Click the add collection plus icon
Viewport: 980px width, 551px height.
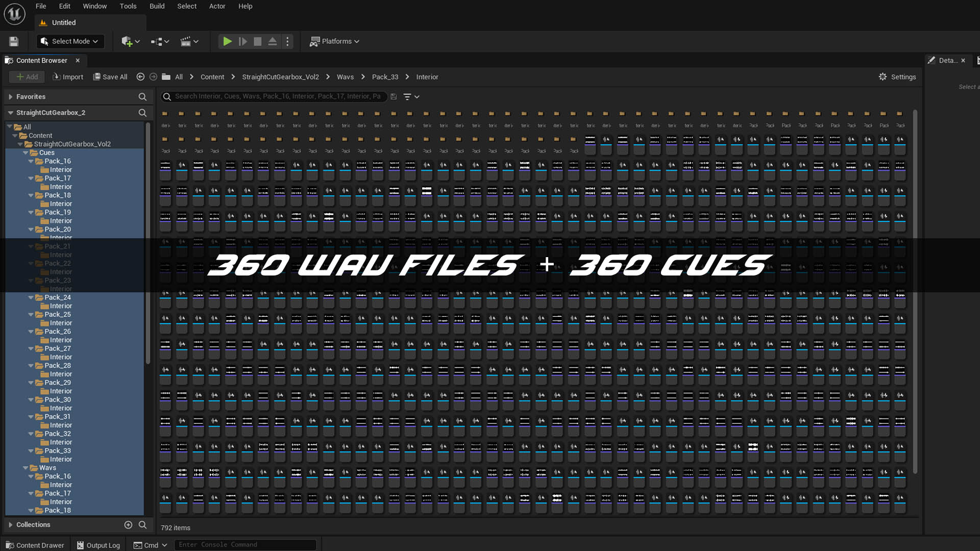pos(128,524)
